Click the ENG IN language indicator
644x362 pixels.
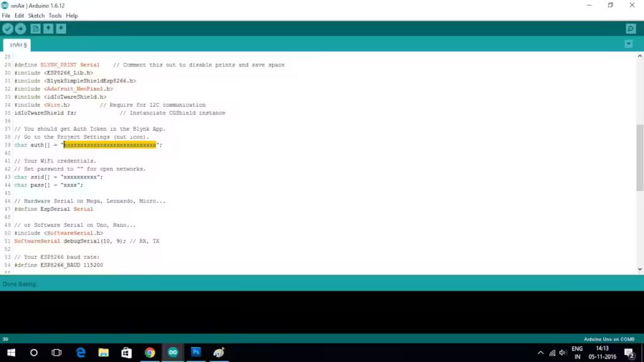[577, 353]
